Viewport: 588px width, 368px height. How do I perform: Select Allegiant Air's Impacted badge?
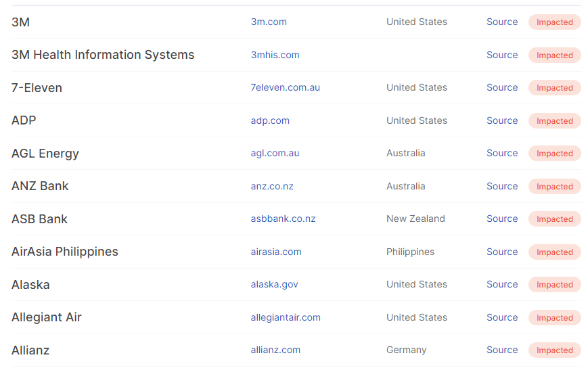coord(555,317)
